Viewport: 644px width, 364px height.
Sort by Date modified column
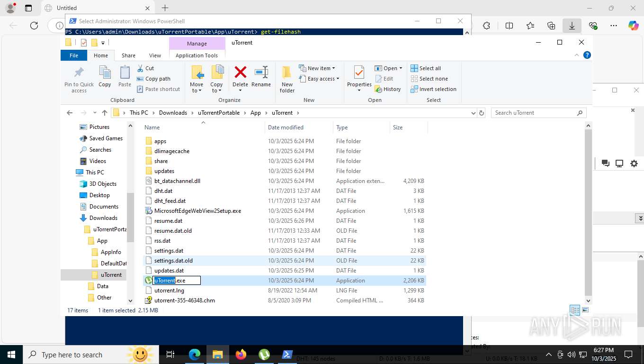299,127
